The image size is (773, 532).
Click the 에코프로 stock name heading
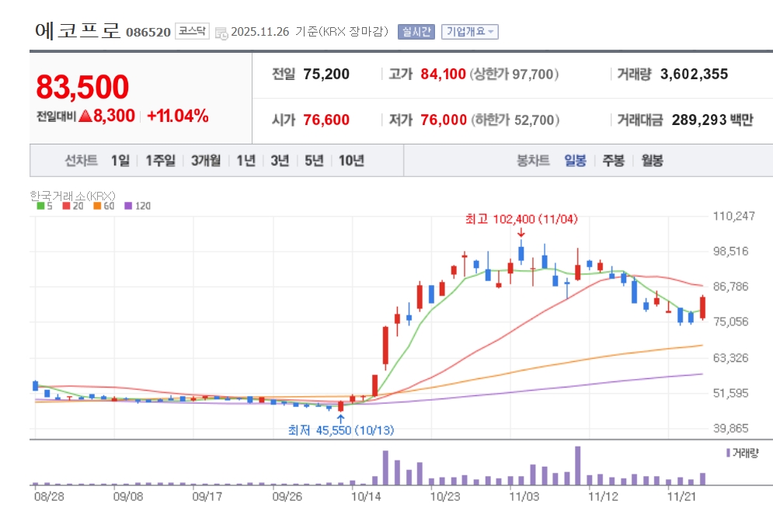click(x=78, y=31)
